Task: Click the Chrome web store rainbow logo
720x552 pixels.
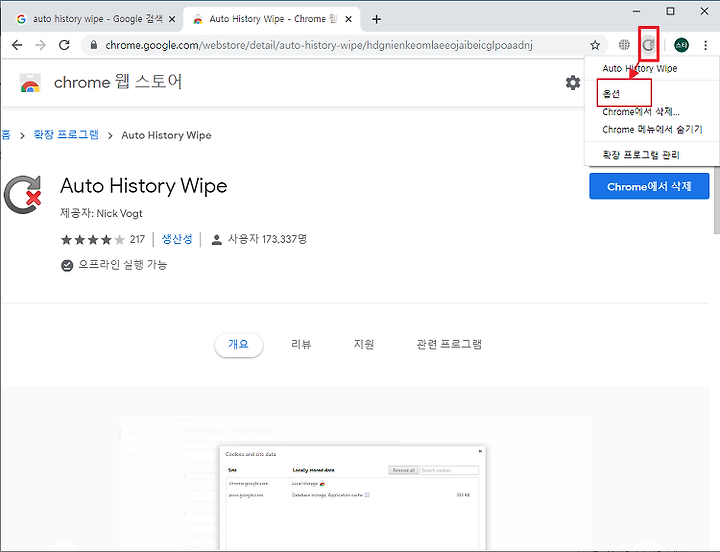Action: click(x=30, y=83)
